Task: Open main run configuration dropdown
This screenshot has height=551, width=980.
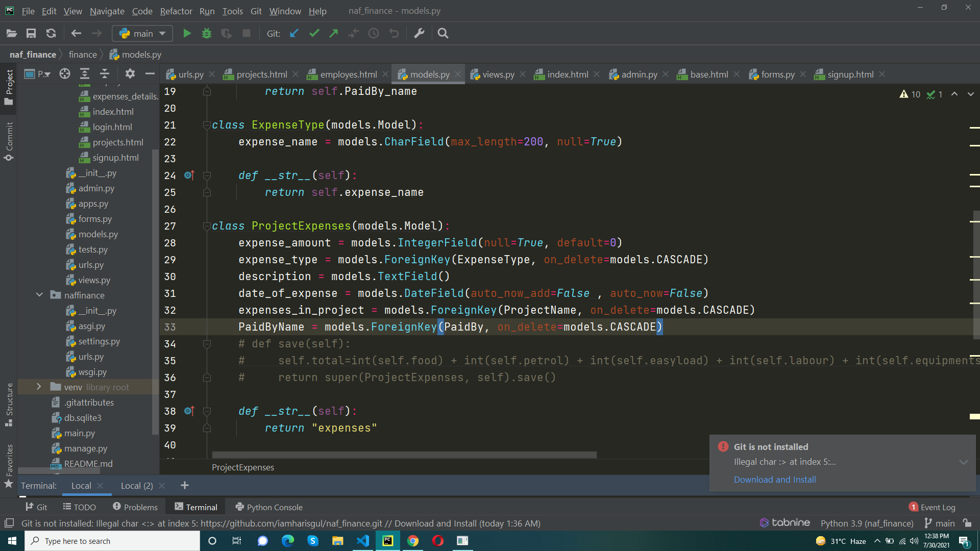Action: [x=142, y=34]
